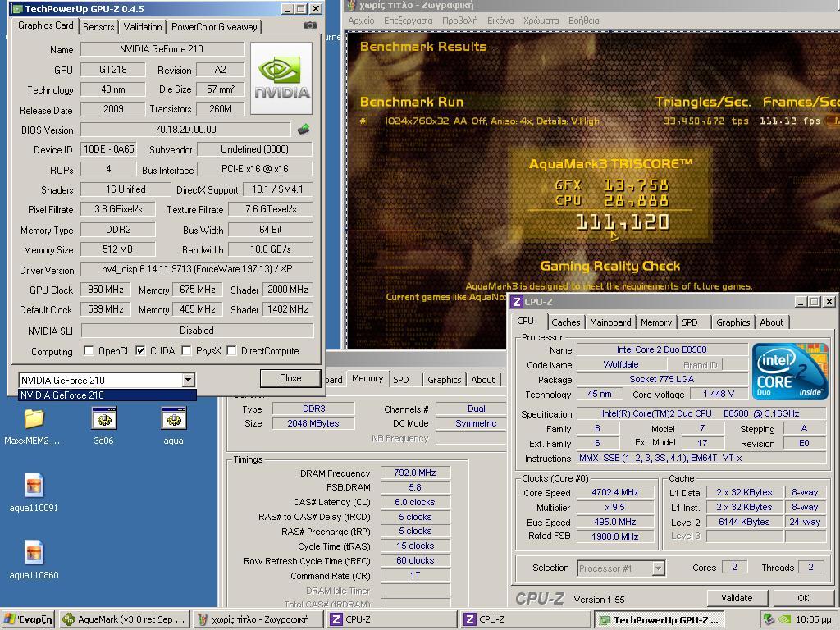Click the OK button in CPU-Z

[x=803, y=598]
